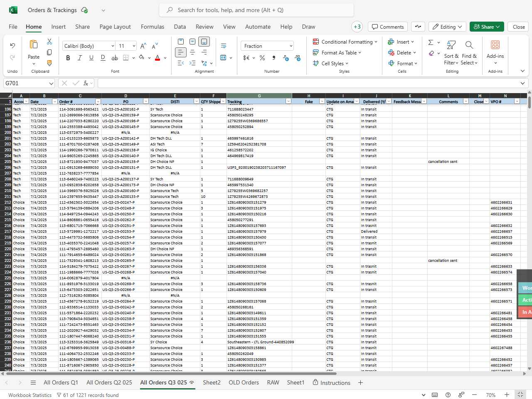Click the text Orientation icon
The height and width of the screenshot is (399, 532).
pyautogui.click(x=204, y=63)
